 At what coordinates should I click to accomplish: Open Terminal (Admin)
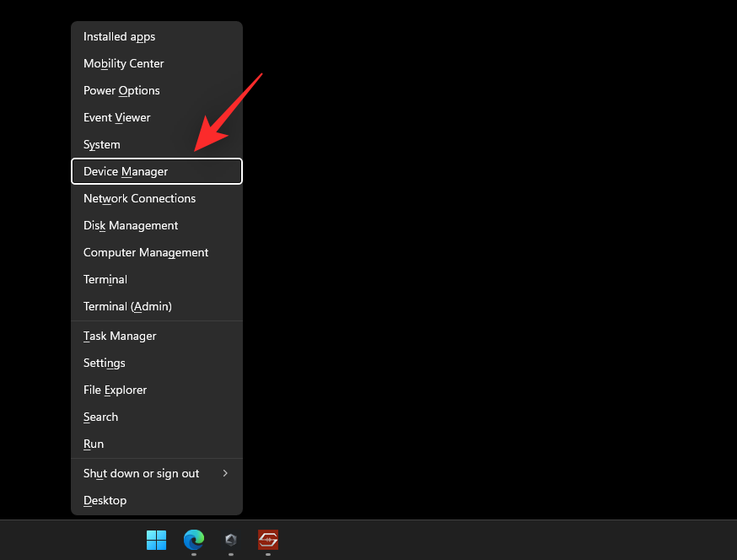(126, 306)
